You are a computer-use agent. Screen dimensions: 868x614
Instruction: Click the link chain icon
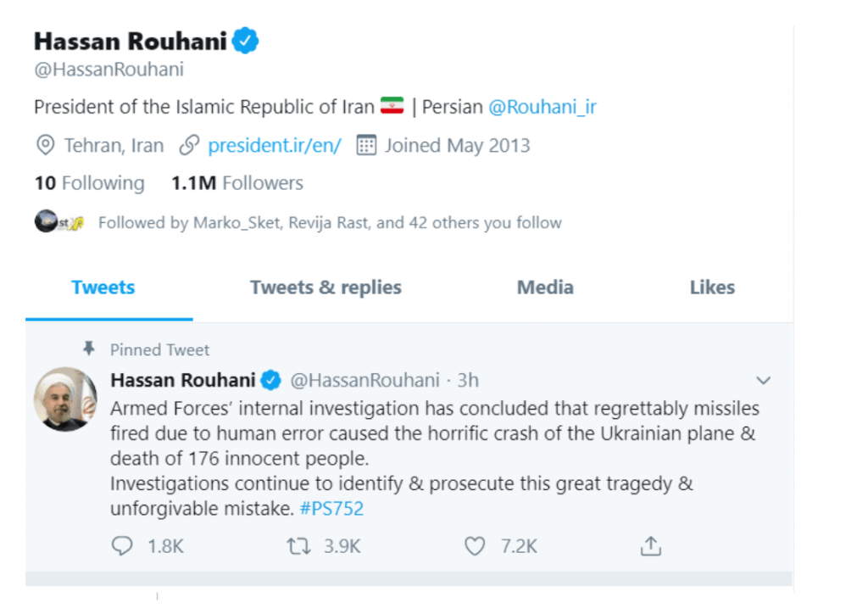189,145
